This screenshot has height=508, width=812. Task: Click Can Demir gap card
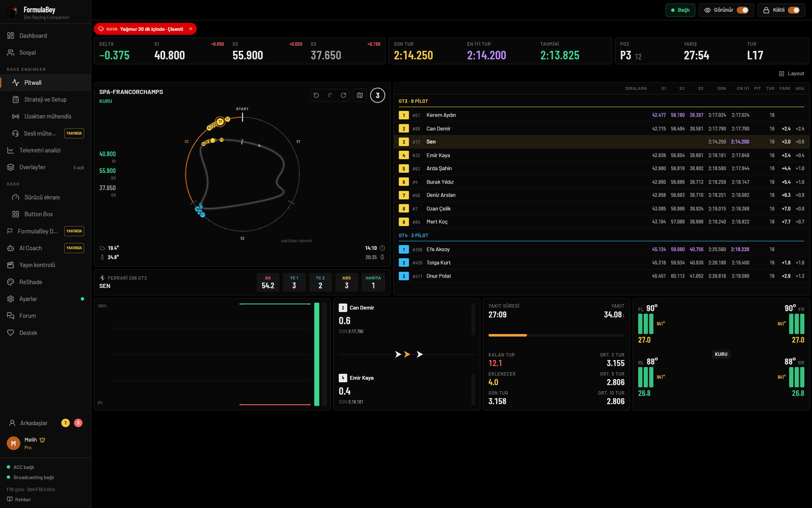click(x=407, y=319)
